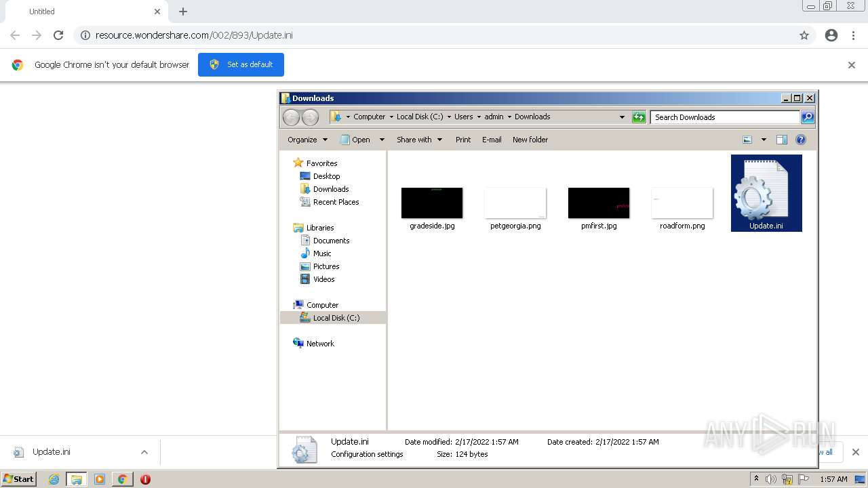
Task: Expand the view options dropdown arrow
Action: [764, 140]
